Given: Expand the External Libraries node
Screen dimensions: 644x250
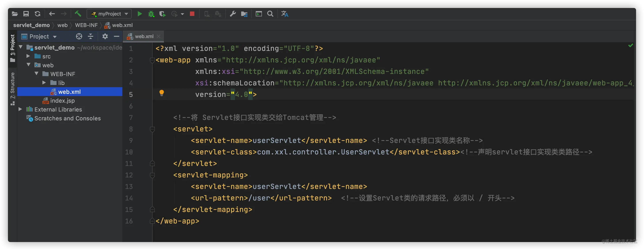Looking at the screenshot, I should click(21, 110).
